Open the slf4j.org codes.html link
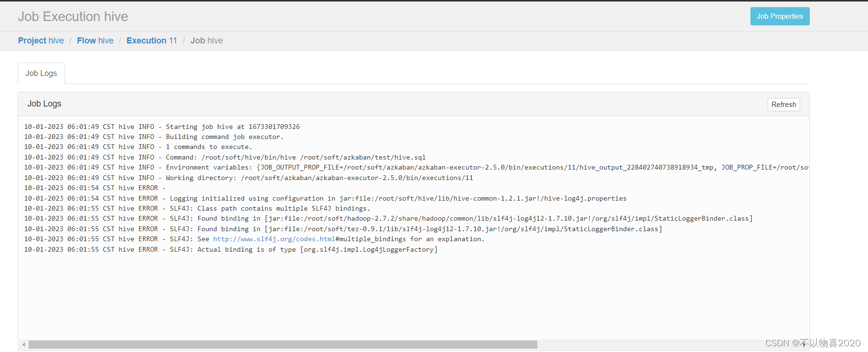868x352 pixels. pyautogui.click(x=274, y=239)
